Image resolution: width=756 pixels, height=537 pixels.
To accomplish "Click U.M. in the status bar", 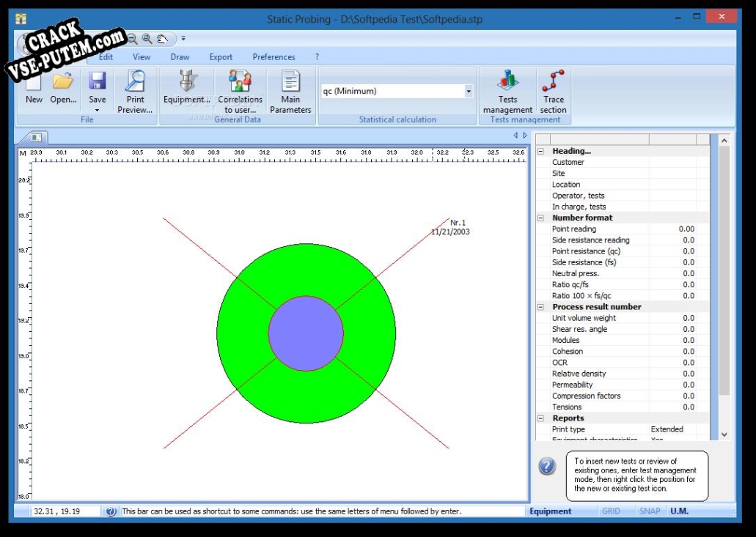I will 679,511.
